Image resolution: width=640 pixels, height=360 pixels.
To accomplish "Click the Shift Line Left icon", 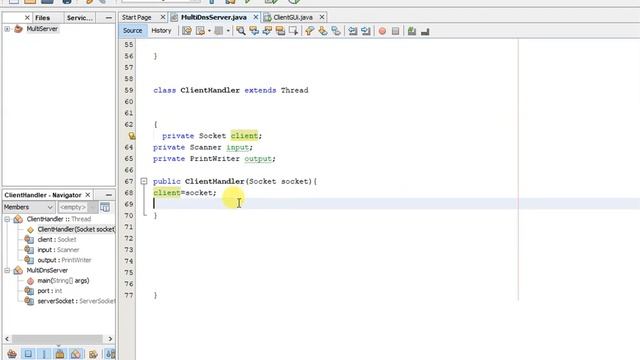I will pos(353,31).
